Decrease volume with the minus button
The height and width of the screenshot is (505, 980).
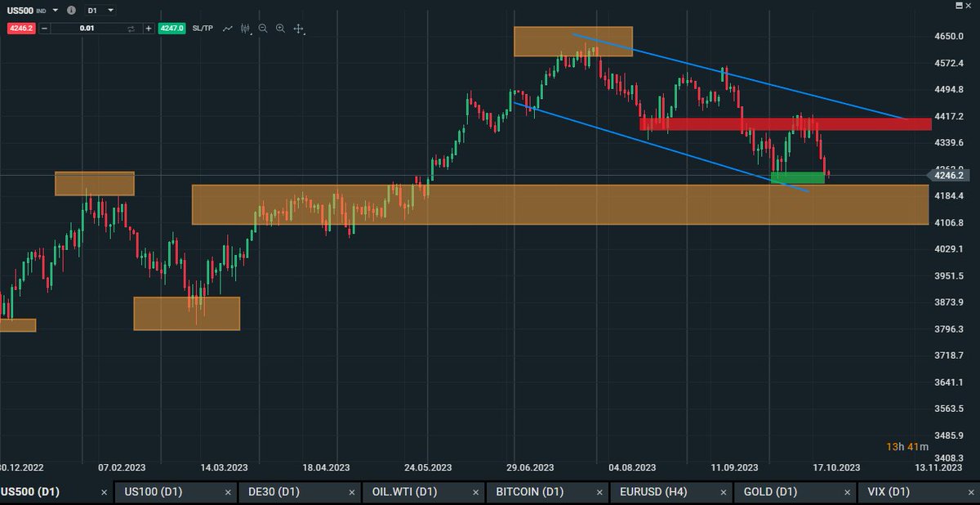44,29
